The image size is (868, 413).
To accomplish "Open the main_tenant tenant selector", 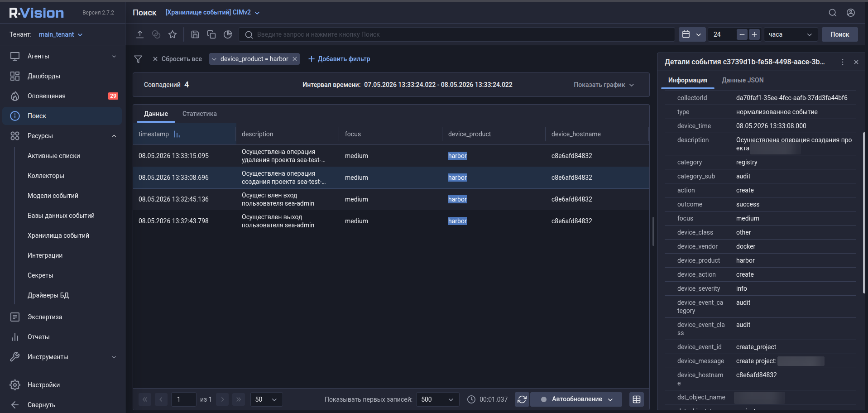I will coord(61,34).
